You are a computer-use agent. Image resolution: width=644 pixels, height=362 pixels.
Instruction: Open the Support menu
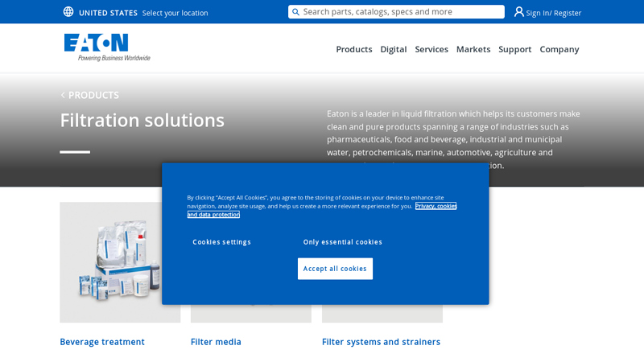(x=514, y=49)
